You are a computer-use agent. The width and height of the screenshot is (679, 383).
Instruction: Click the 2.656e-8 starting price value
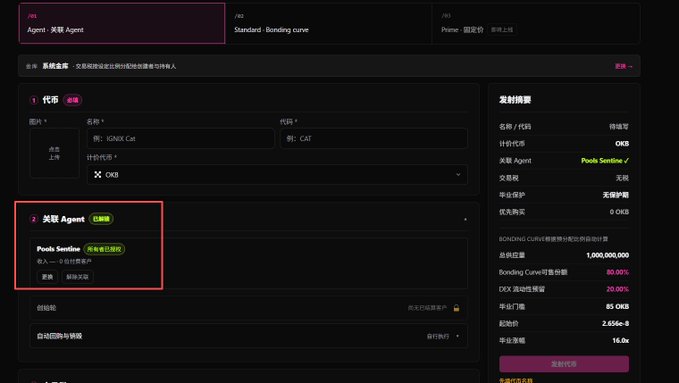615,323
